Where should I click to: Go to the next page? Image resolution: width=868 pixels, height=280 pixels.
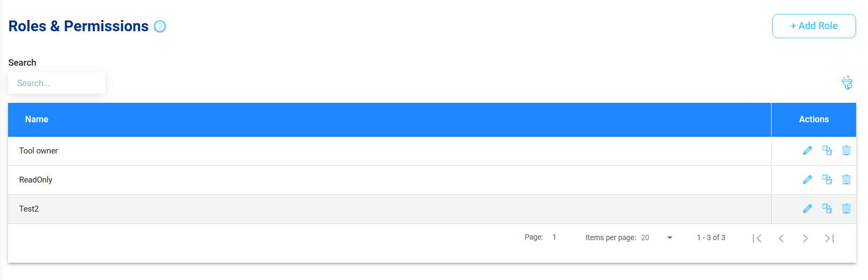tap(805, 238)
